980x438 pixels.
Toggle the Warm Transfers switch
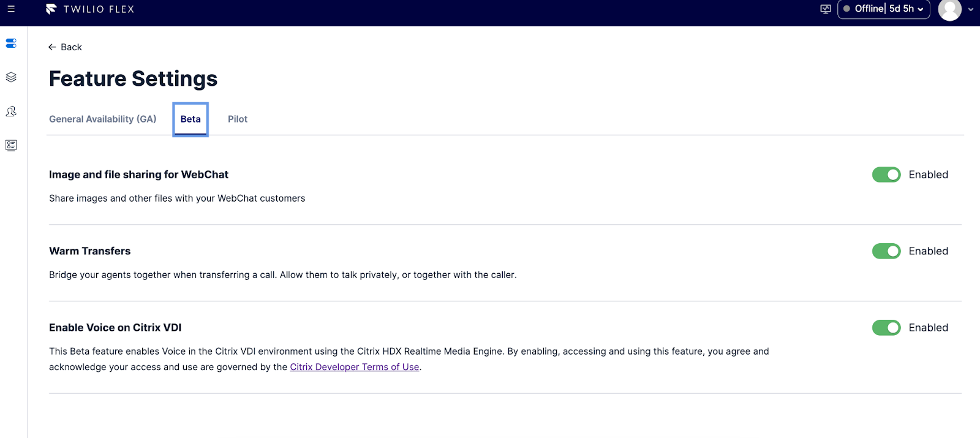tap(886, 251)
